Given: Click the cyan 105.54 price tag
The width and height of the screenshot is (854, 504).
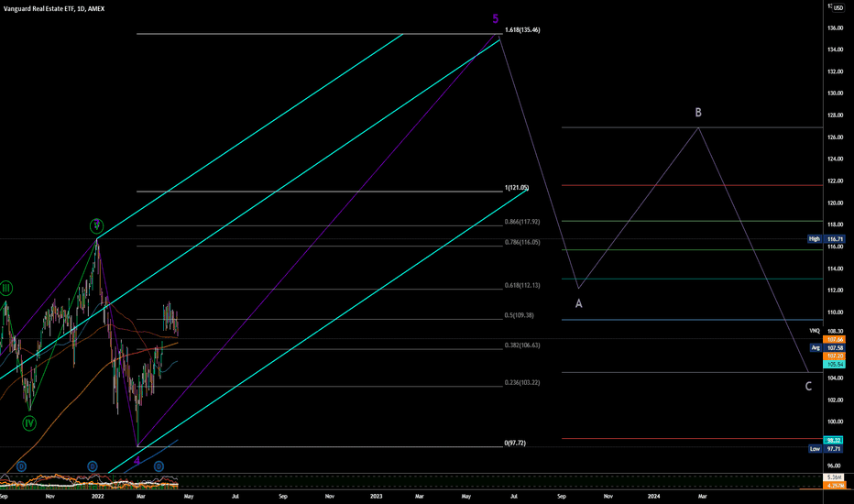Looking at the screenshot, I should click(835, 364).
